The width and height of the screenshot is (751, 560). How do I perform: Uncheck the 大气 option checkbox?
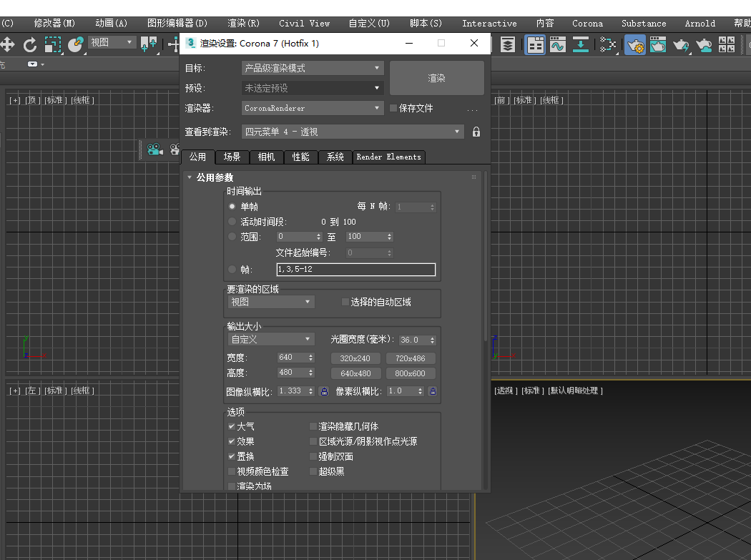click(232, 426)
